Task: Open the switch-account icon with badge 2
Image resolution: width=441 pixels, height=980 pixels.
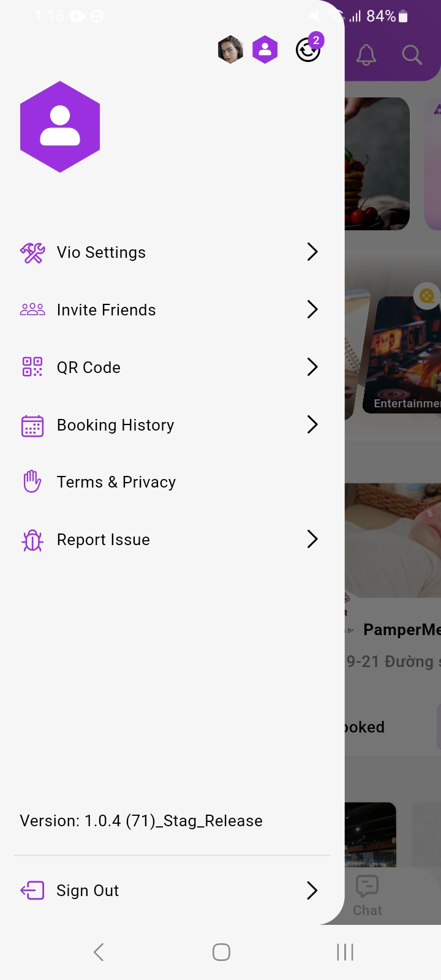Action: pos(308,50)
